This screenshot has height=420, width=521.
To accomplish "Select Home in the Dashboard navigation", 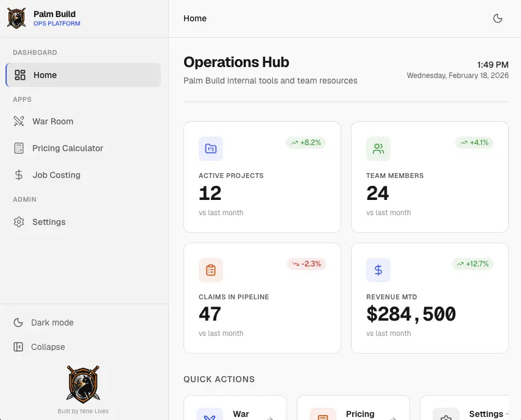I will [x=45, y=75].
